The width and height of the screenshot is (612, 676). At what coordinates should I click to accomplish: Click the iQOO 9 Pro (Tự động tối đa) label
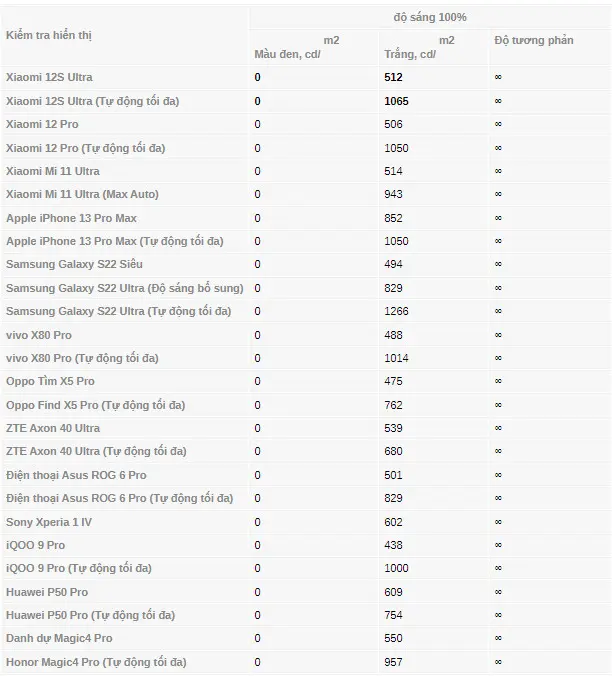click(79, 568)
